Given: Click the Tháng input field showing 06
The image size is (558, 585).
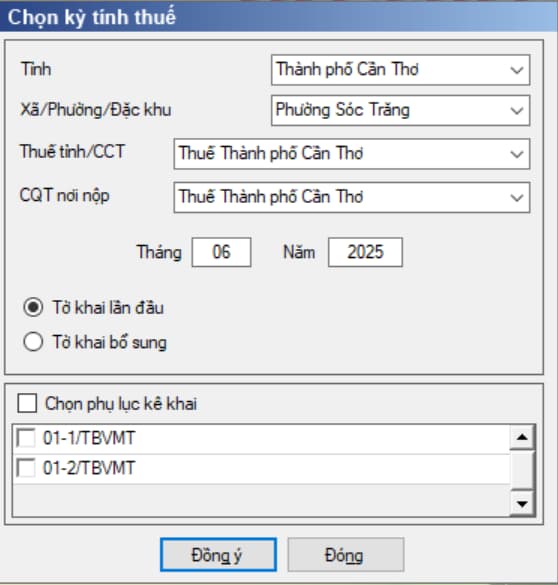Looking at the screenshot, I should [x=222, y=252].
